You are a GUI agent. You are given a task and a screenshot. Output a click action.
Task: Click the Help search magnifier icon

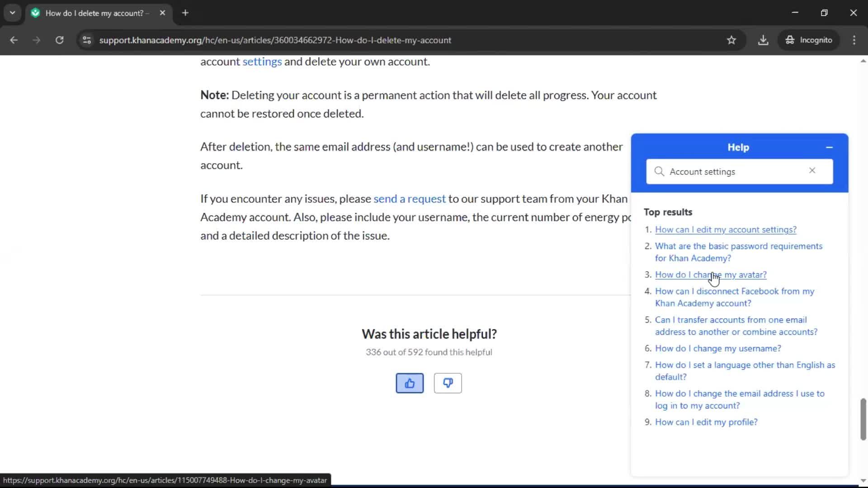[659, 172]
